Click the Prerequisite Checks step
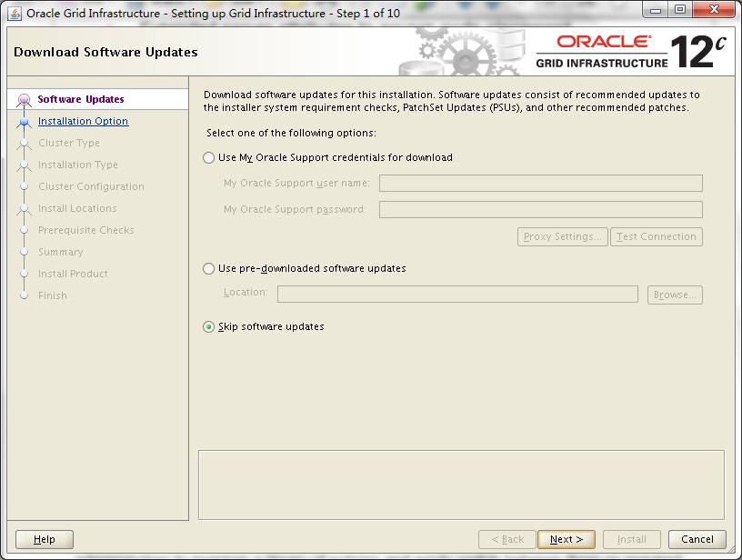 click(86, 230)
